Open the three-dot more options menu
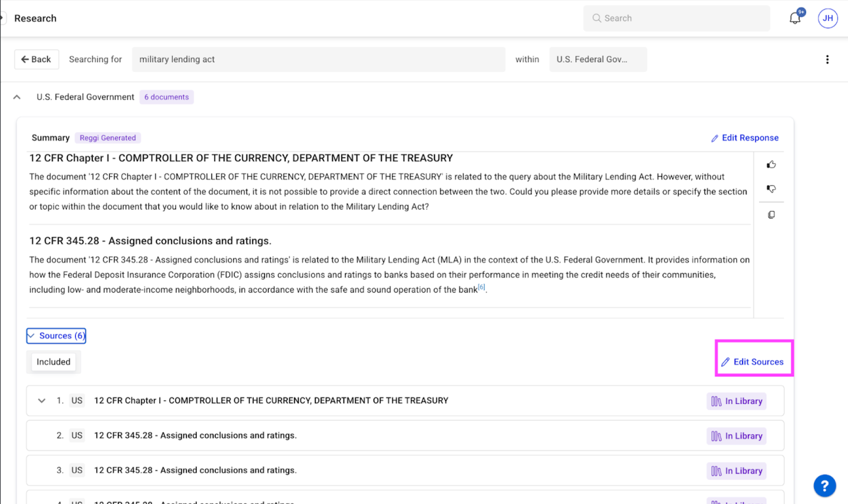The width and height of the screenshot is (848, 504). point(827,59)
